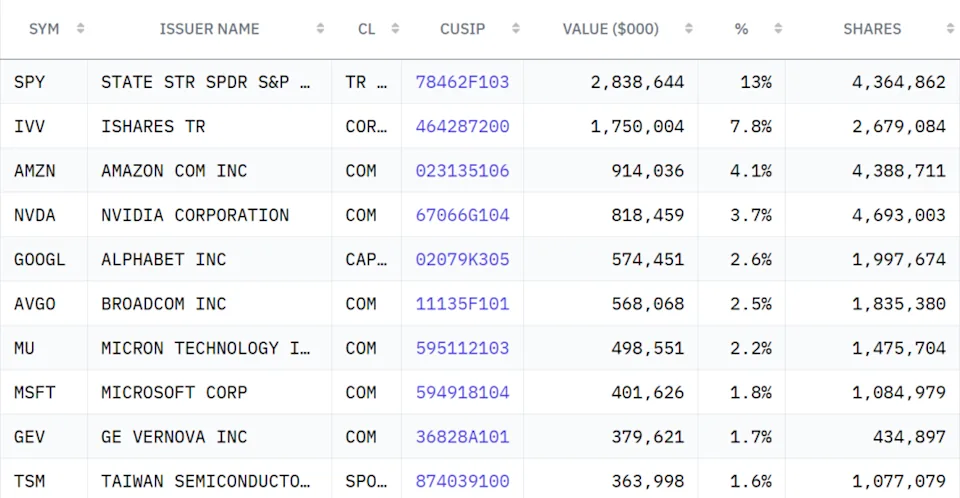Click the SYM column header
The width and height of the screenshot is (960, 498).
pos(44,29)
